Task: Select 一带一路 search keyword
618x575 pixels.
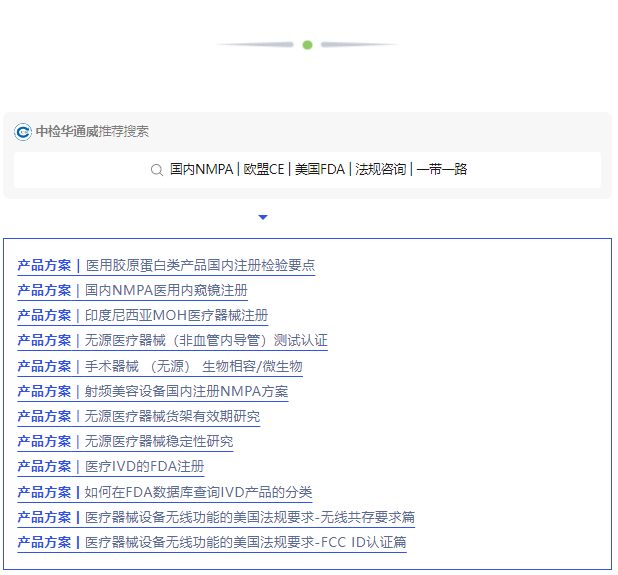Action: point(442,170)
